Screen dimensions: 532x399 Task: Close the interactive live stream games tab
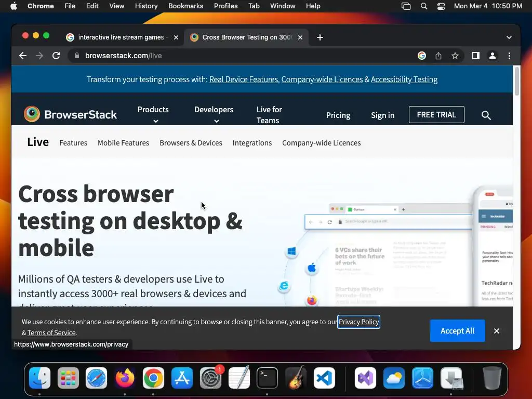click(x=176, y=37)
